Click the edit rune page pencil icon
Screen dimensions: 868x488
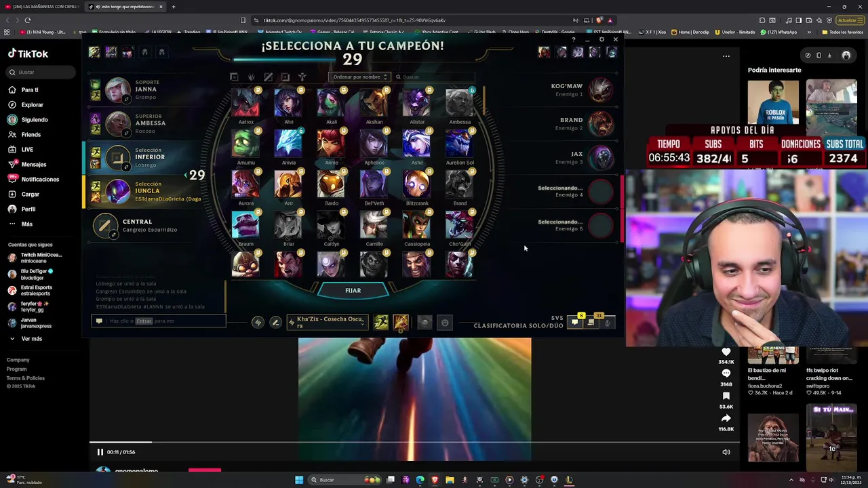click(x=275, y=323)
